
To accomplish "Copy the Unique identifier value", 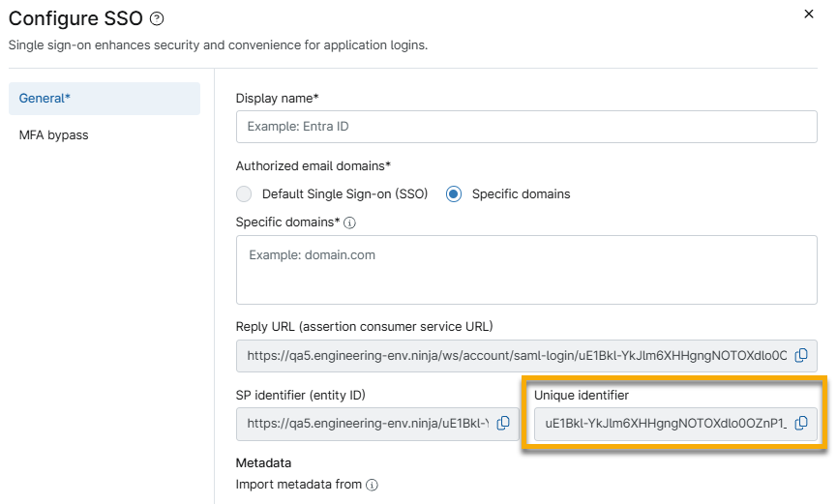I will (x=801, y=424).
